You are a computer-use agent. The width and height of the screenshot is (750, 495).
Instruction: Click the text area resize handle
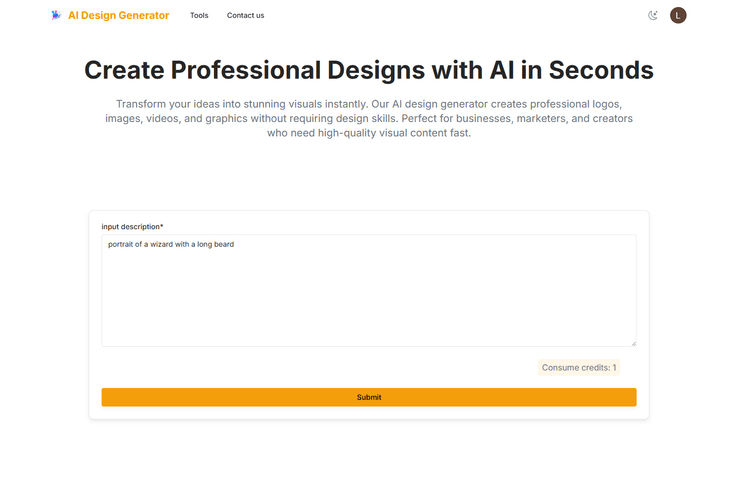[633, 343]
